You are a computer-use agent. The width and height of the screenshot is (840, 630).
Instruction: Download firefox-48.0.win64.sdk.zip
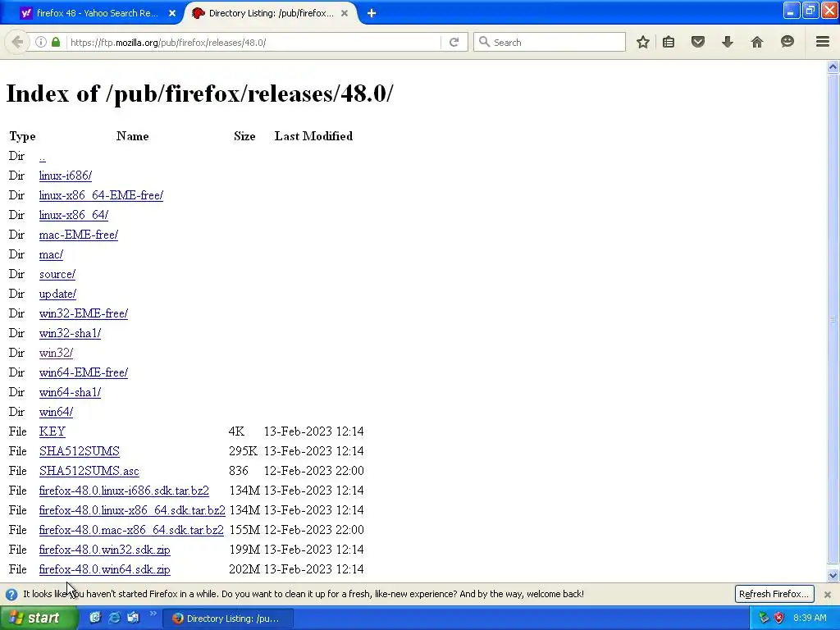pyautogui.click(x=104, y=569)
